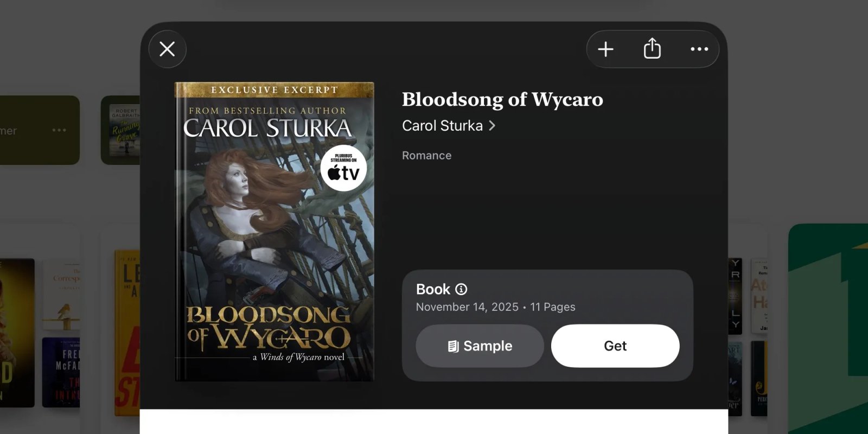Select The Running Grave book in the background
The height and width of the screenshot is (434, 868).
(x=126, y=129)
